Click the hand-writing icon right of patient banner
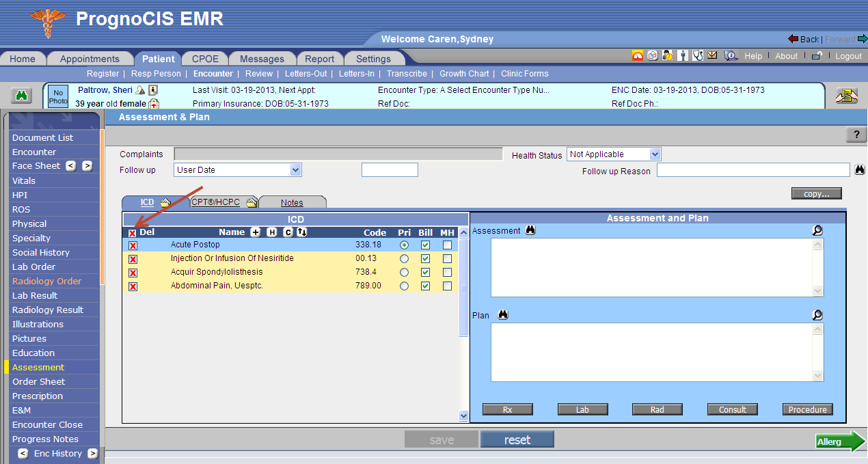Image resolution: width=868 pixels, height=464 pixels. point(847,96)
